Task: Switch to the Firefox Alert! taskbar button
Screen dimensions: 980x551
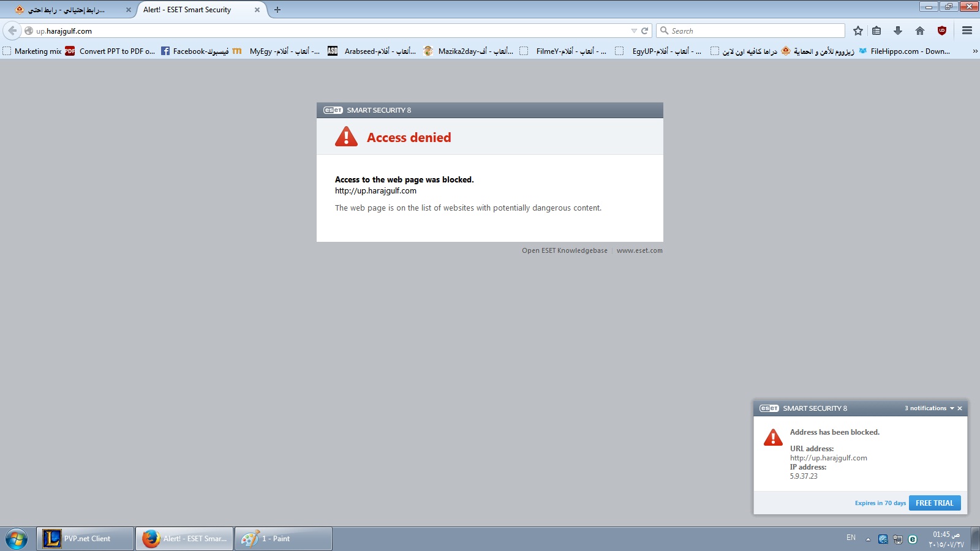Action: point(184,539)
